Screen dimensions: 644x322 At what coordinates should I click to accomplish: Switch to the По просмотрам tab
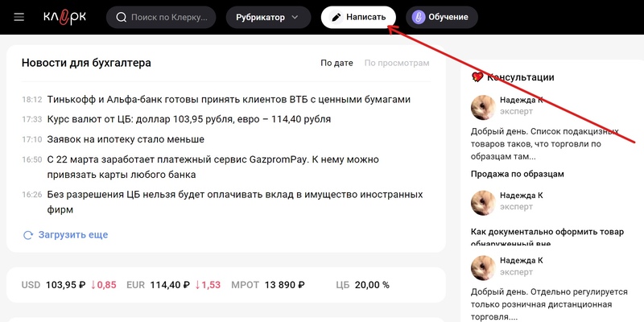coord(396,63)
